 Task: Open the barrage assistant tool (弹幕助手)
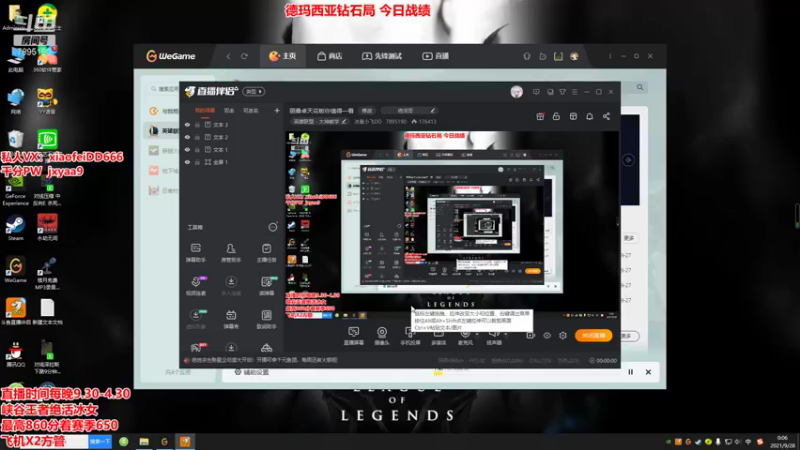195,252
